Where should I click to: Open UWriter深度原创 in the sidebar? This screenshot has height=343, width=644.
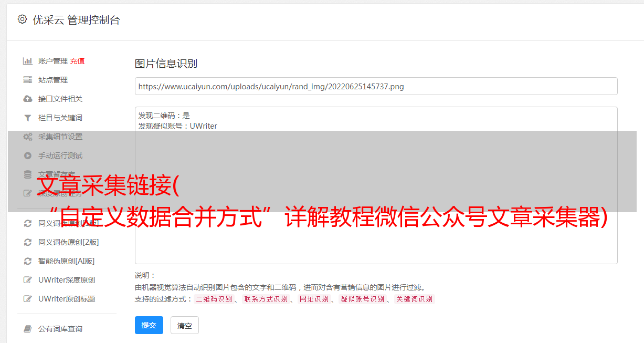point(67,280)
